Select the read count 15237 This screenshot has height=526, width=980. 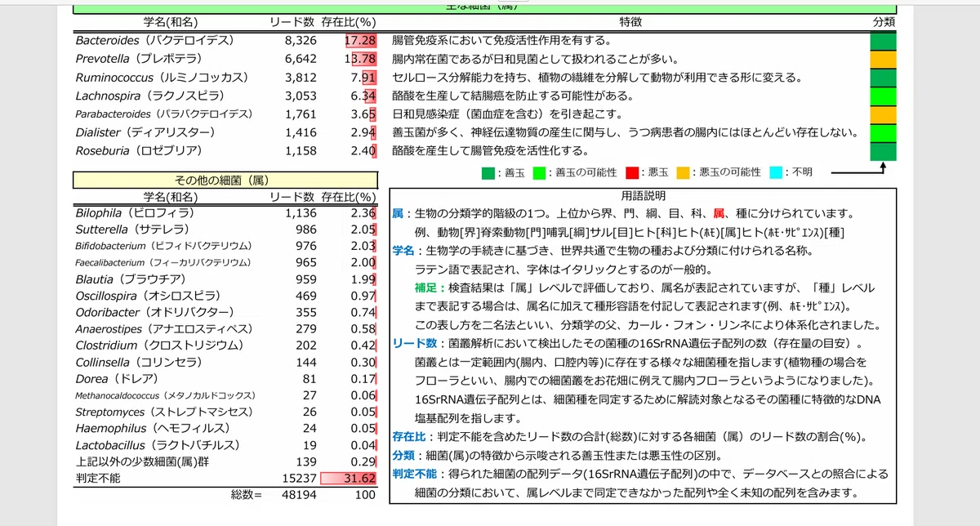[299, 478]
